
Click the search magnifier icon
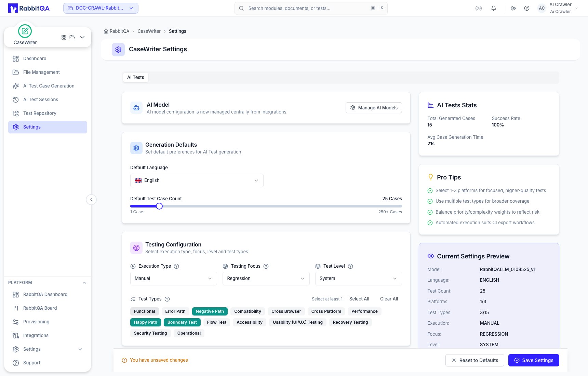click(241, 8)
